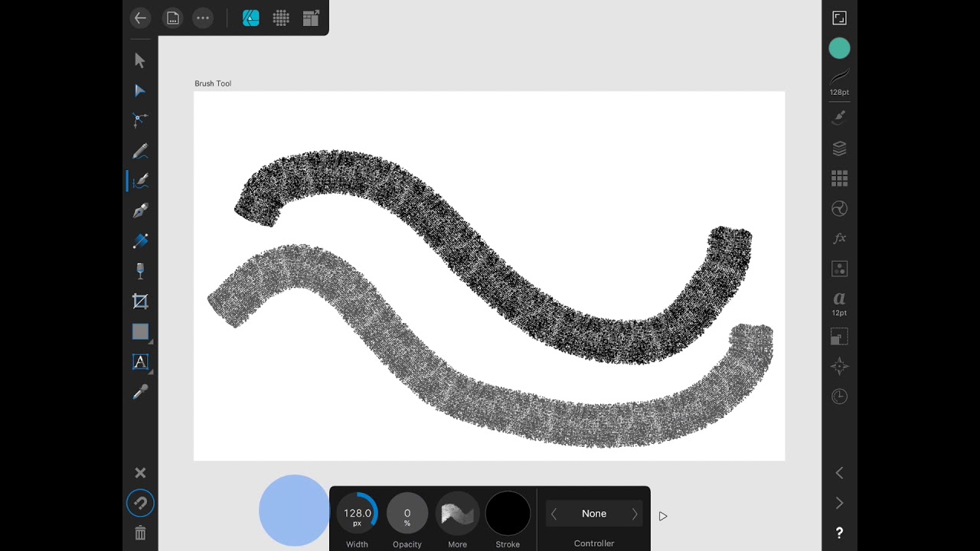Select the Node tool
The width and height of the screenshot is (980, 551).
[140, 90]
